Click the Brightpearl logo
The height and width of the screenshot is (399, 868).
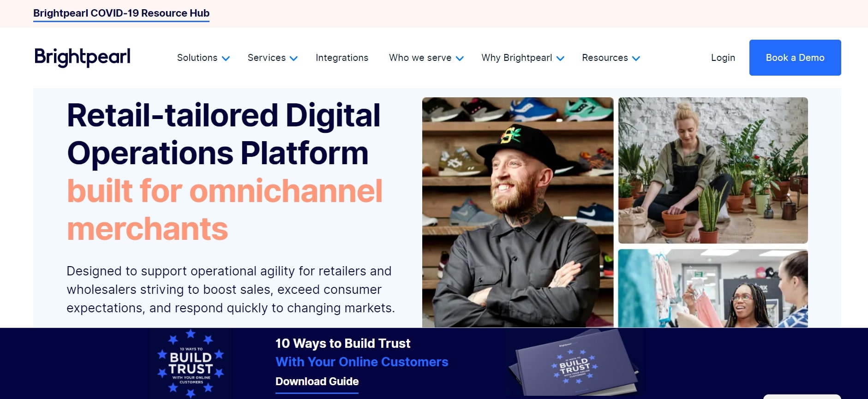click(83, 57)
